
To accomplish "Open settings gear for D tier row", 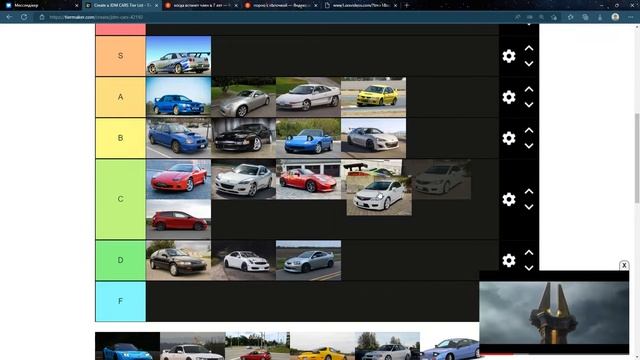I will tap(509, 260).
